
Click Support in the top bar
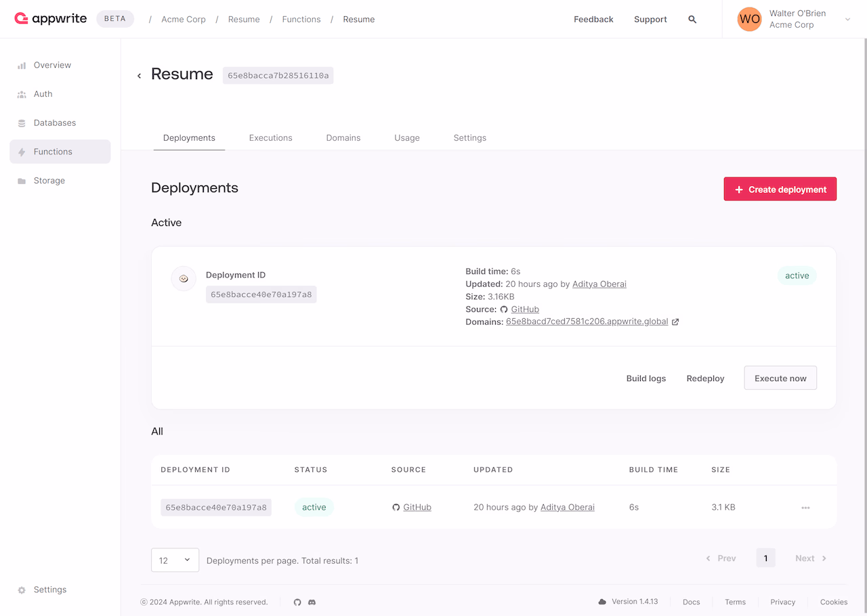tap(650, 20)
